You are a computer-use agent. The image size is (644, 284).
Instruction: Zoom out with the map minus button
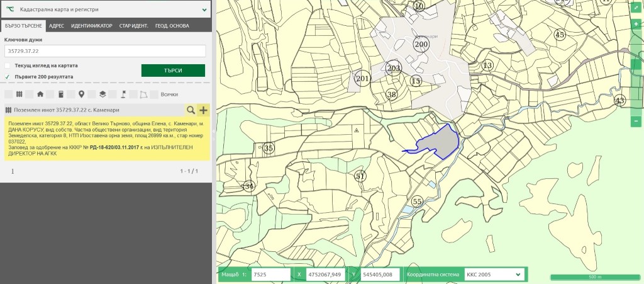[x=636, y=121]
